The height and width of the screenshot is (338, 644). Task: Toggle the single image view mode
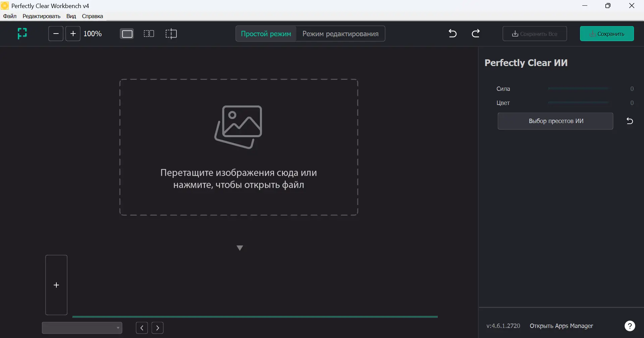click(127, 34)
